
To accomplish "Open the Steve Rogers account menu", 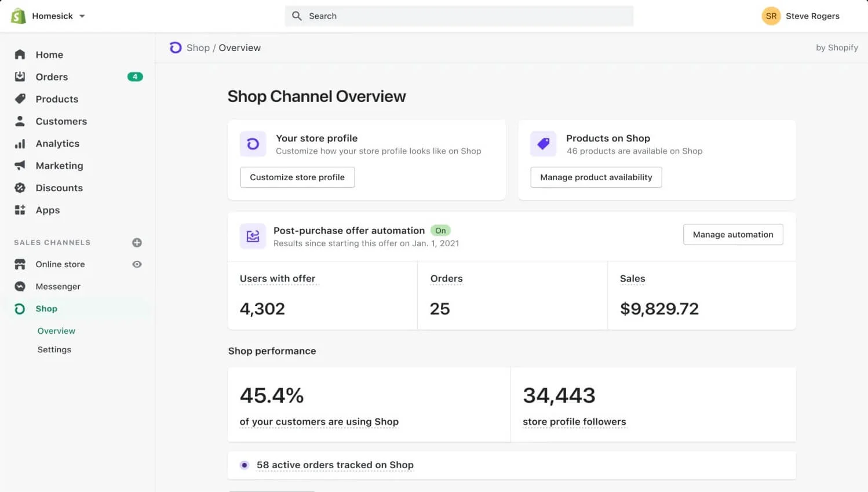I will [812, 16].
